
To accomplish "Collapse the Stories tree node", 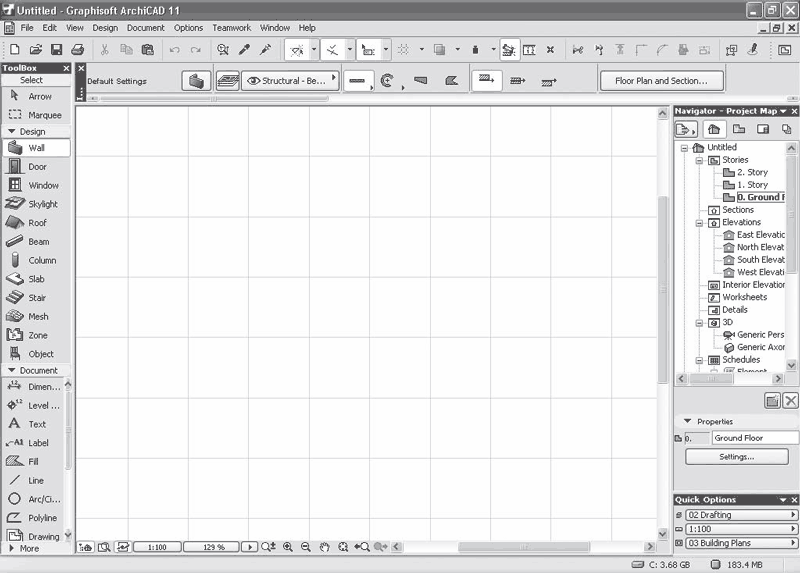I will [700, 160].
